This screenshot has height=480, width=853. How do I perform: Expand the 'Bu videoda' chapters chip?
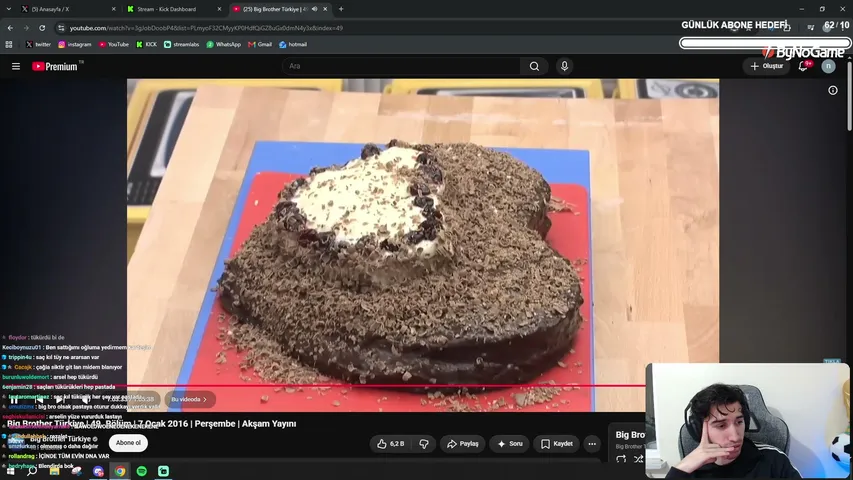click(x=189, y=399)
